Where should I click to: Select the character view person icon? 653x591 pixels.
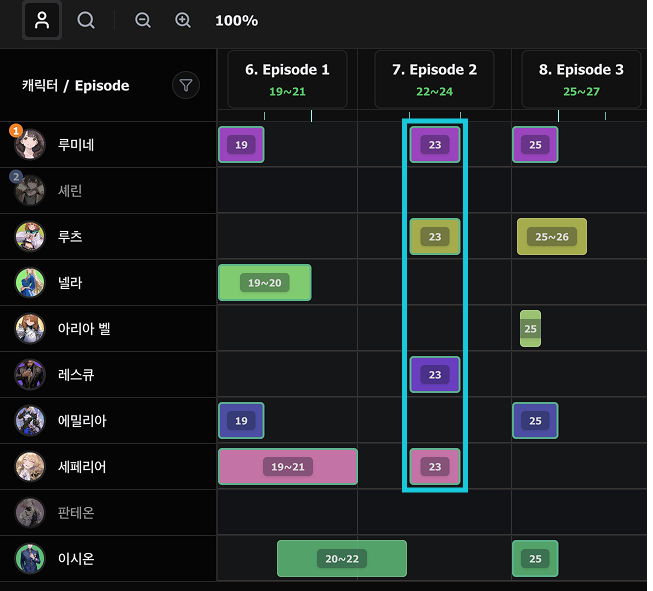point(42,20)
